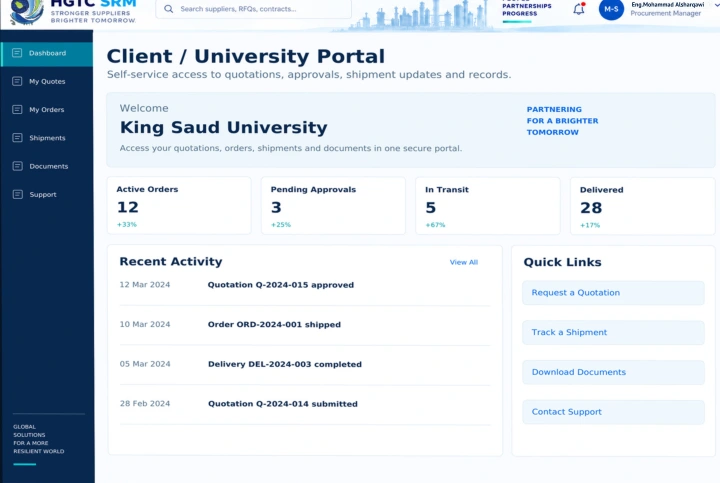Click the Shipments sidebar icon
720x483 pixels.
17,138
